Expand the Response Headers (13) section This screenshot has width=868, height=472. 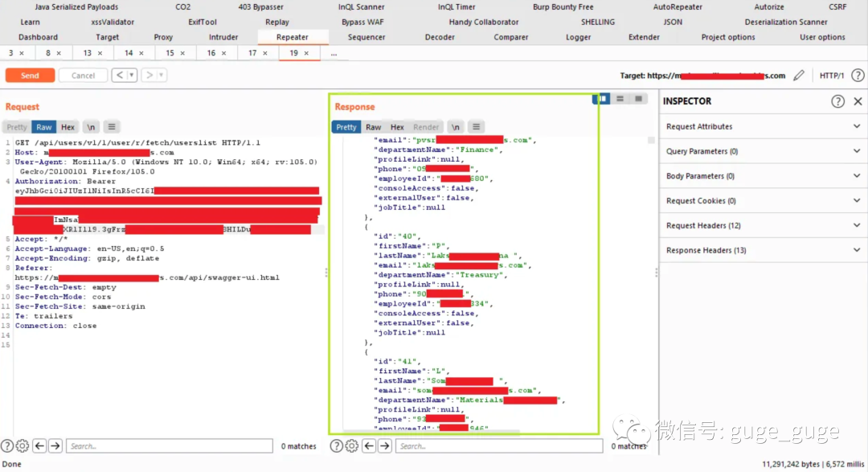[x=764, y=250]
